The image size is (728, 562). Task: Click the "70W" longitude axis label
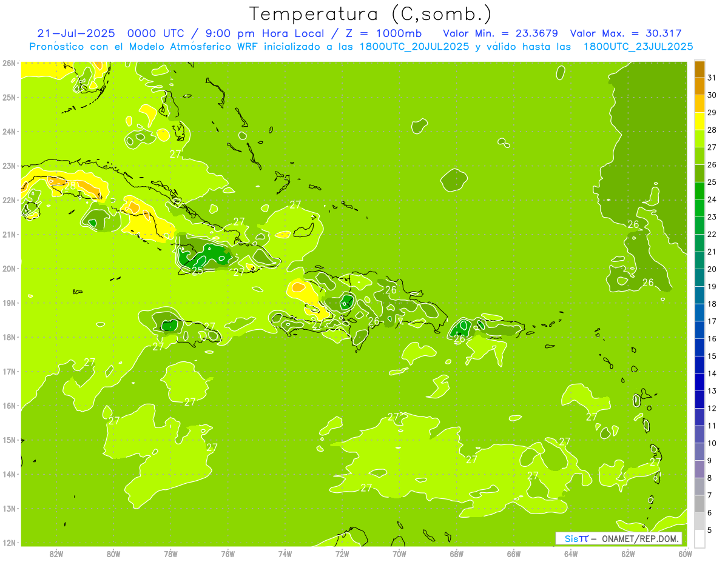click(x=399, y=554)
